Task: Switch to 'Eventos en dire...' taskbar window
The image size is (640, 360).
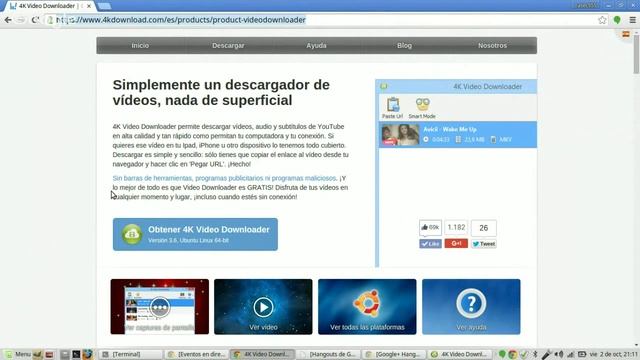Action: click(x=197, y=354)
